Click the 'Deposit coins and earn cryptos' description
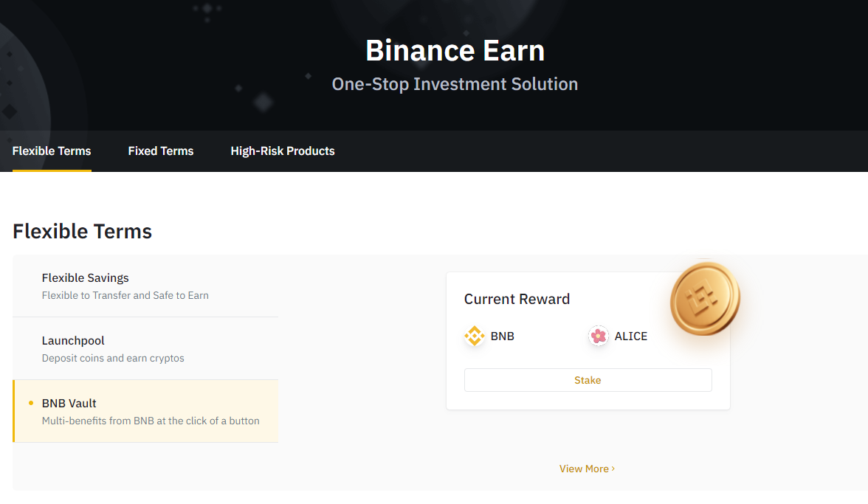Image resolution: width=868 pixels, height=504 pixels. 113,358
